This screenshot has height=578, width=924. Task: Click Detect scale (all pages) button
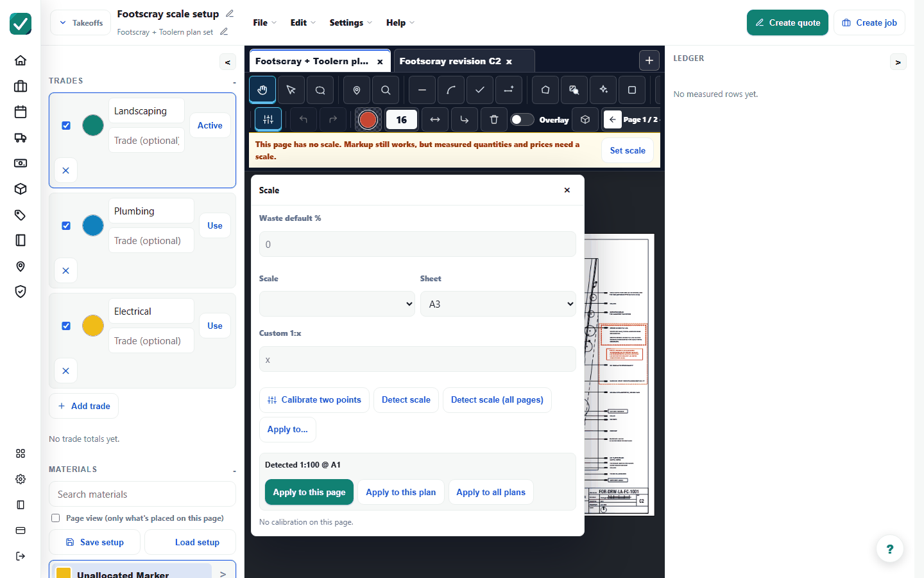pos(497,399)
